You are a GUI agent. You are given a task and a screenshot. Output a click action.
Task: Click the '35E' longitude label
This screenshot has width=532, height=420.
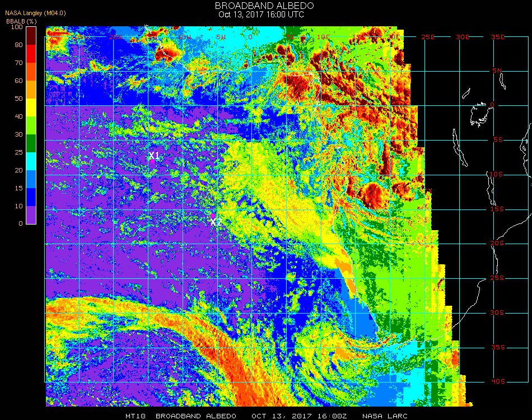point(498,37)
